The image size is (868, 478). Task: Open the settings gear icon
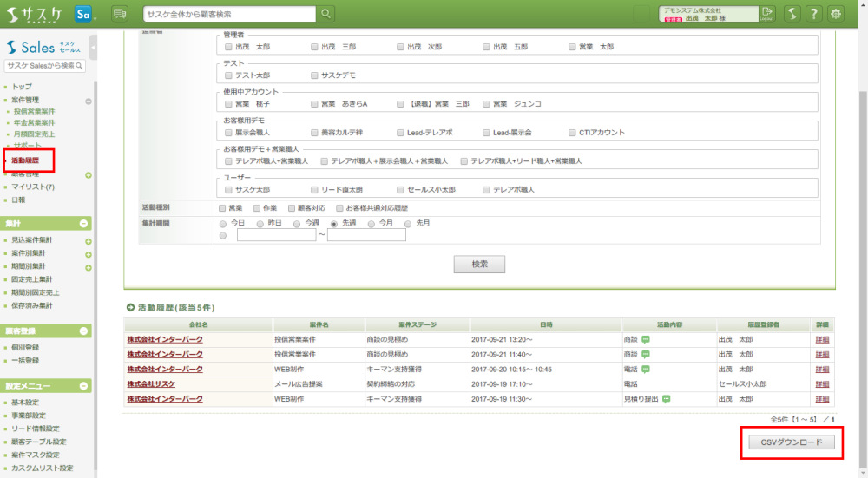coord(837,13)
